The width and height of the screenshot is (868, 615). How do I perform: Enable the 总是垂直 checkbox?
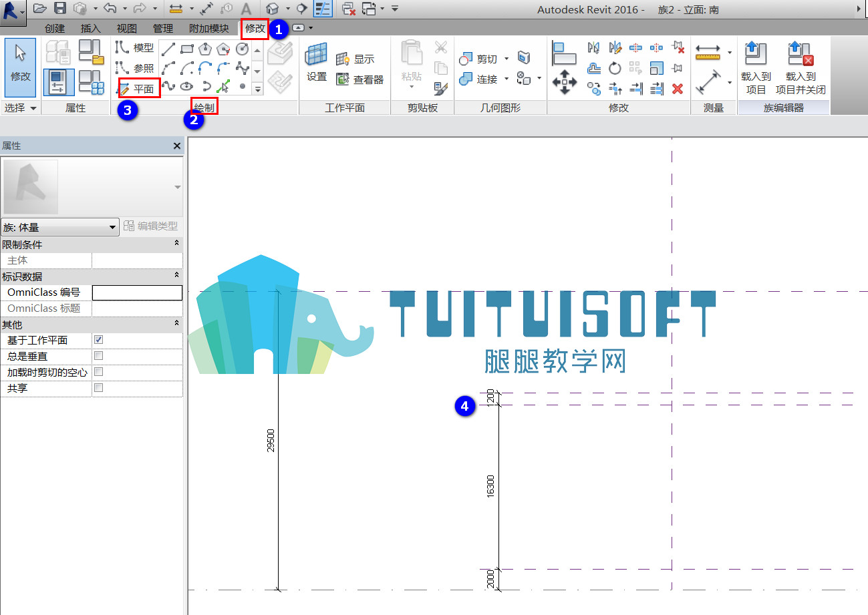(98, 356)
